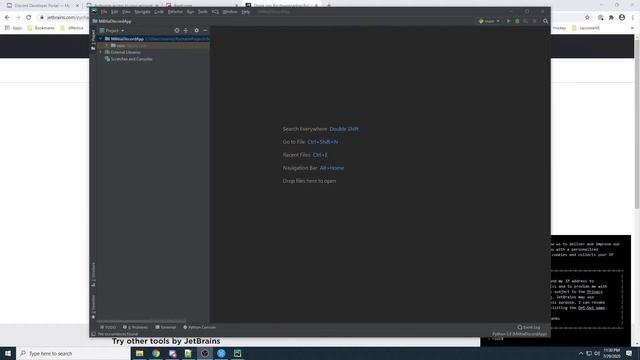Open Search Everywhere magnifier in PyCharm toolbar
The image size is (640, 360).
545,21
